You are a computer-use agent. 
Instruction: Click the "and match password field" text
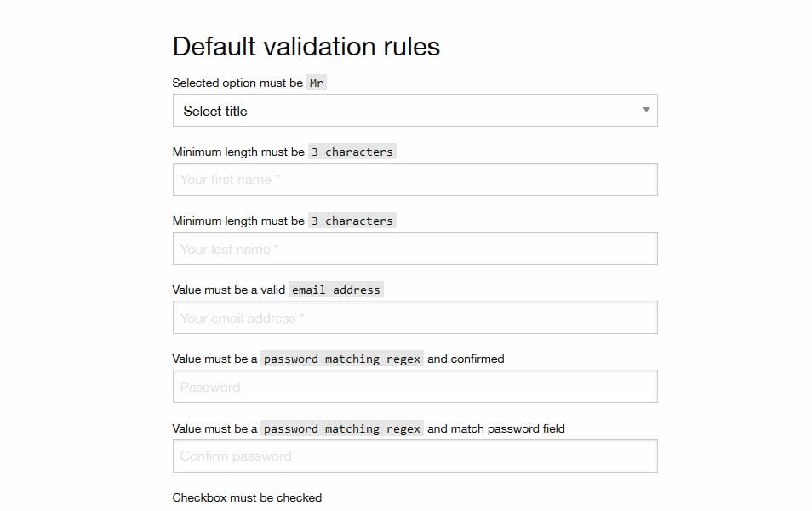tap(495, 428)
